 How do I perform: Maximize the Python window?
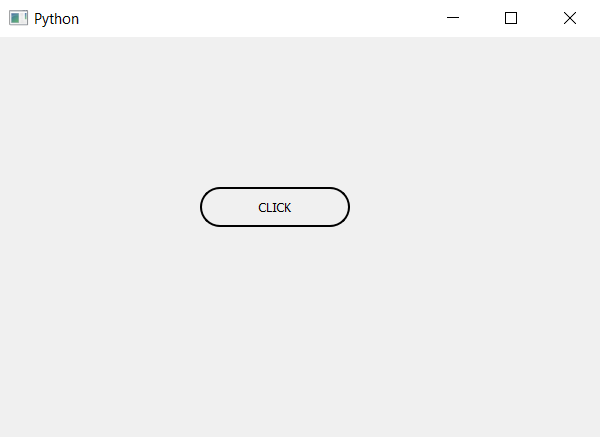pyautogui.click(x=511, y=18)
